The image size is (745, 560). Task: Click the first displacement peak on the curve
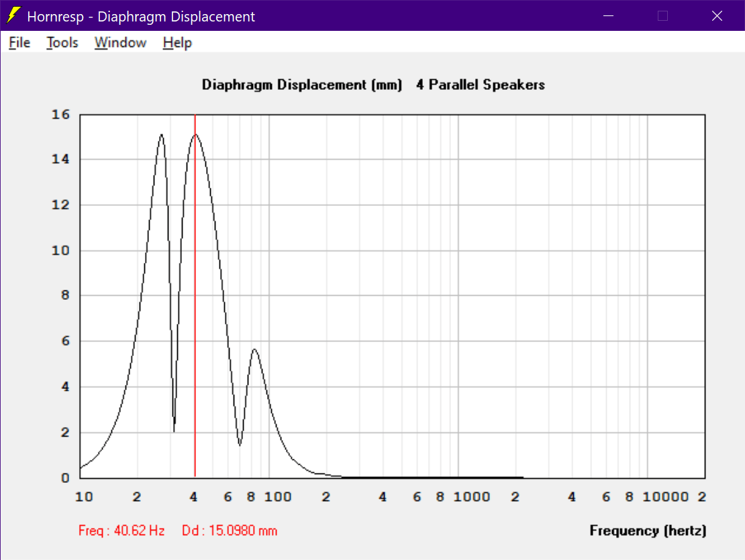point(162,135)
